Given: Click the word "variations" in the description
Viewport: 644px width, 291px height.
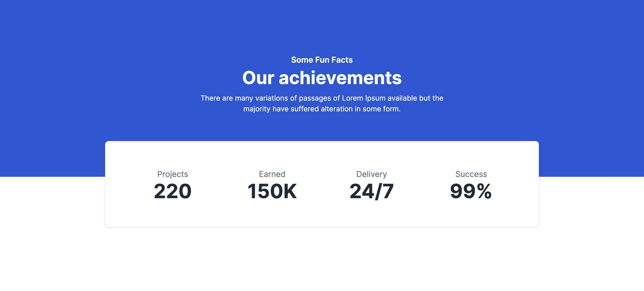Looking at the screenshot, I should (x=271, y=98).
